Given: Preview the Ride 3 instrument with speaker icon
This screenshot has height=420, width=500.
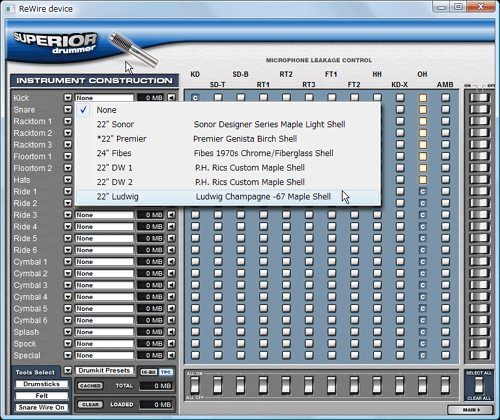Looking at the screenshot, I should (x=171, y=215).
